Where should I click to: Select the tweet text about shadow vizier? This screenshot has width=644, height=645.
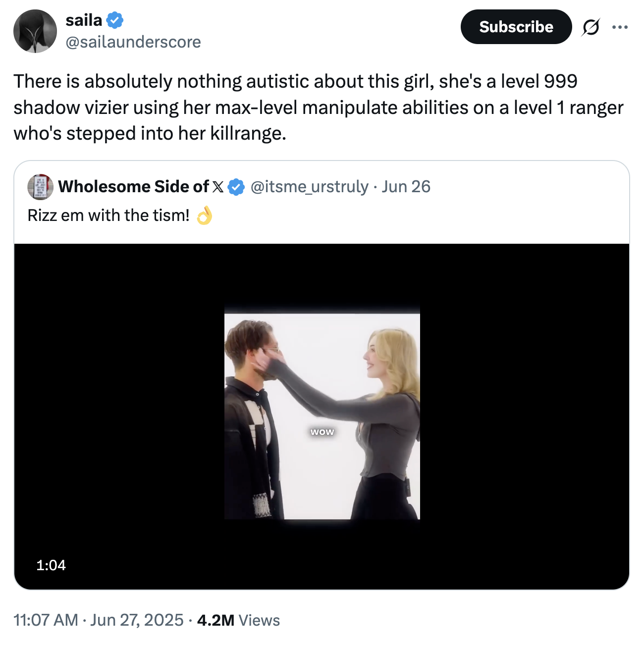(317, 106)
